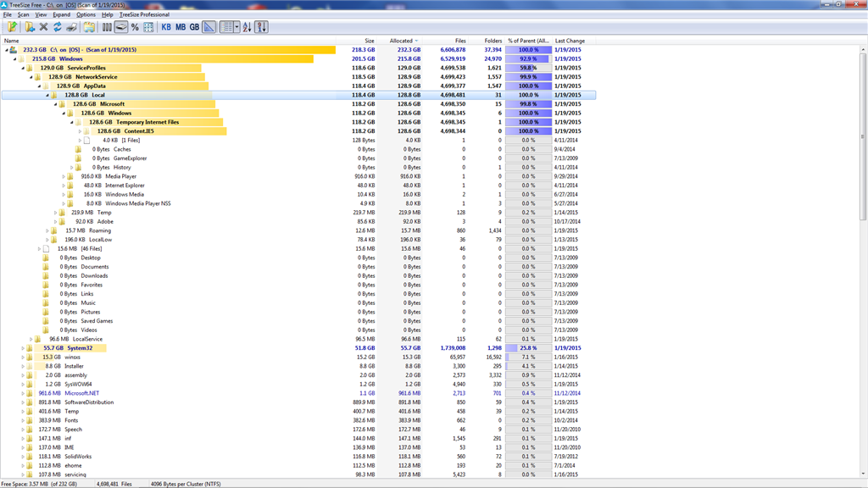
Task: Click the folder icon next to System32
Action: (x=30, y=348)
